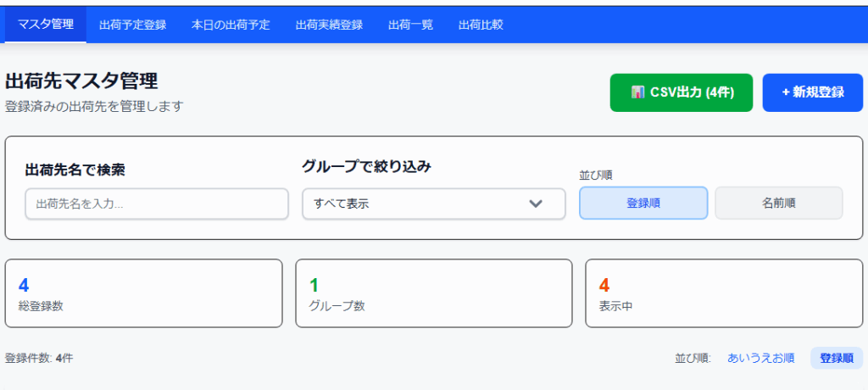The image size is (868, 390).
Task: Open the マスタ管理 tab
Action: 46,24
